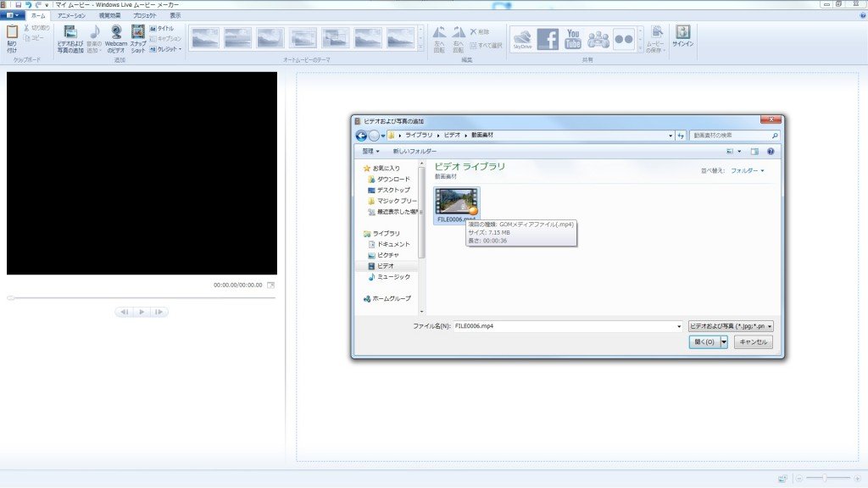Expand the AutoMovie themes gallery arrow
The image size is (868, 488).
[x=420, y=48]
